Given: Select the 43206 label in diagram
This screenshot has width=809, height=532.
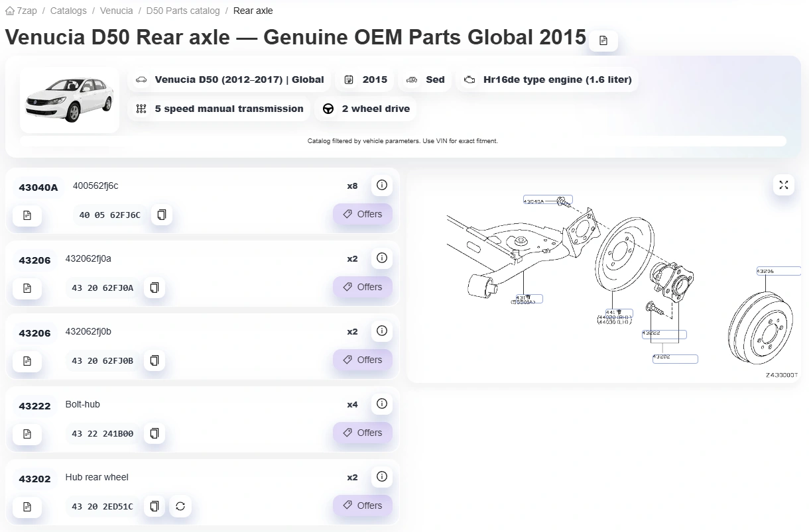Looking at the screenshot, I should pos(778,271).
